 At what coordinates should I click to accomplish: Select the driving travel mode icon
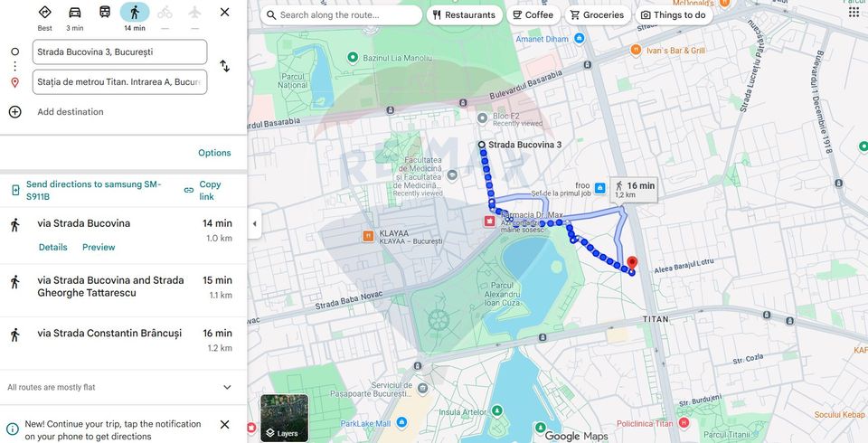tap(75, 12)
